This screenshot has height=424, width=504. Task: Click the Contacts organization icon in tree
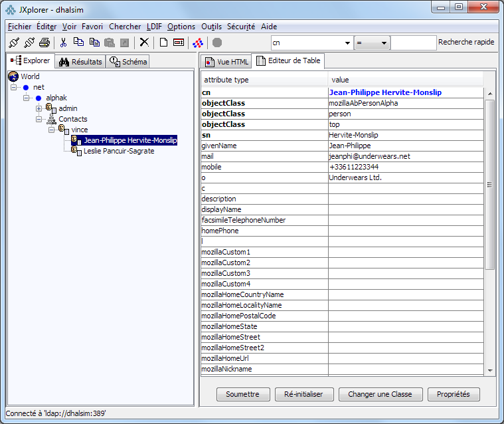click(x=51, y=120)
